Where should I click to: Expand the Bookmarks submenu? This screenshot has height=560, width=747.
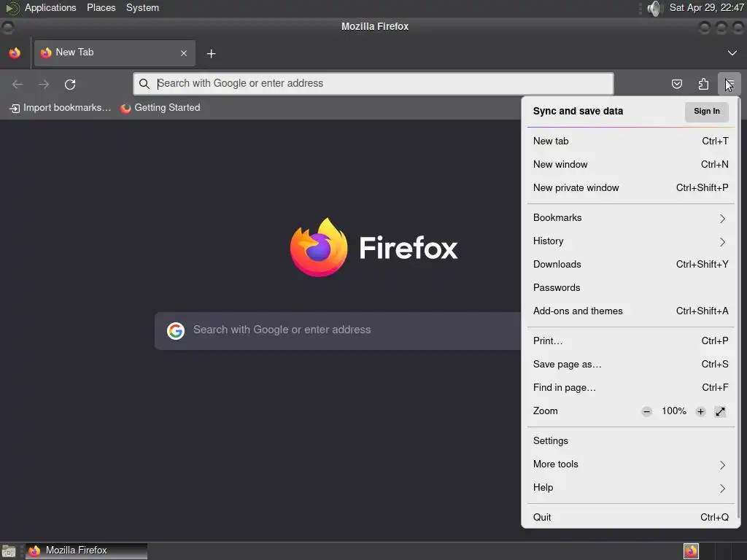(630, 217)
